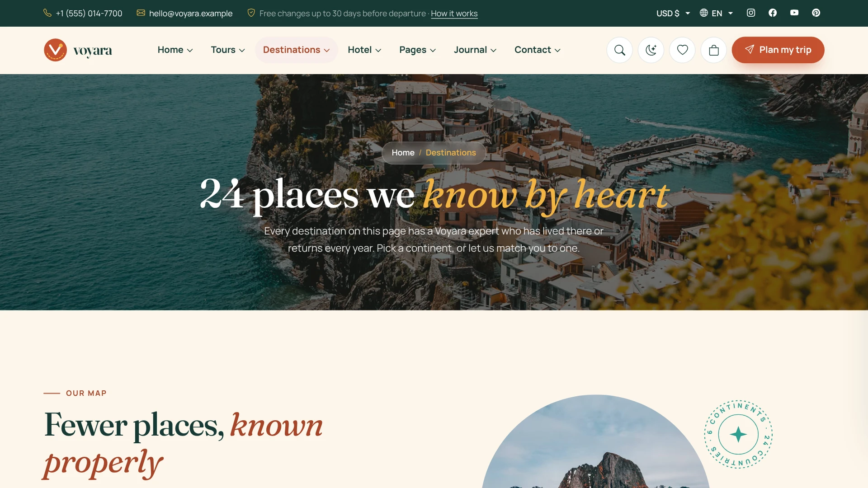
Task: Open the Pages menu
Action: 417,50
